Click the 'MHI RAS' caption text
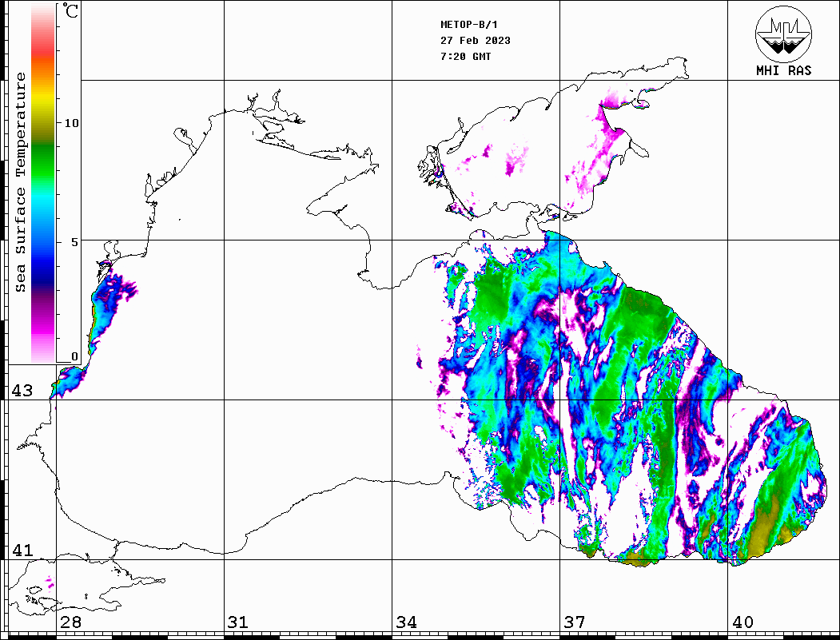The height and width of the screenshot is (640, 840). pos(784,70)
